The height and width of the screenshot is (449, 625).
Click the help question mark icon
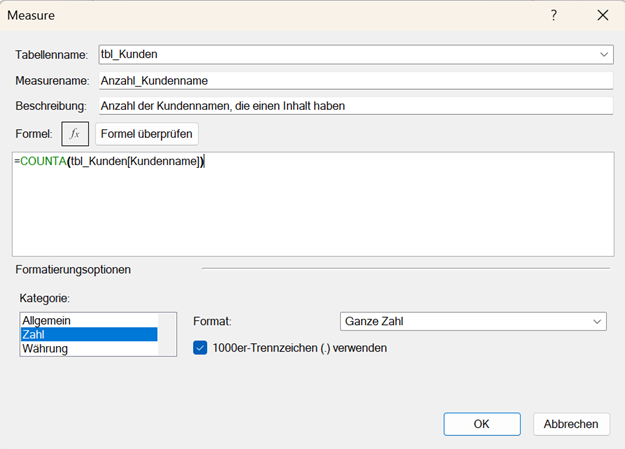pos(554,16)
